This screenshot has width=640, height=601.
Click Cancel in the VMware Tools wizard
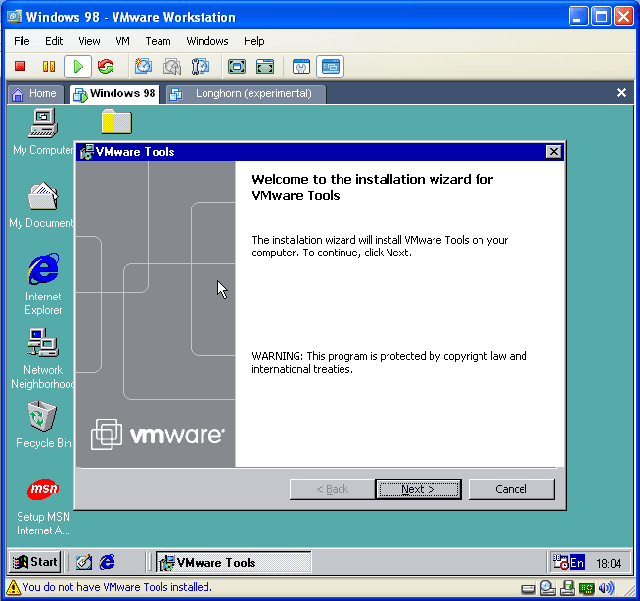click(511, 489)
